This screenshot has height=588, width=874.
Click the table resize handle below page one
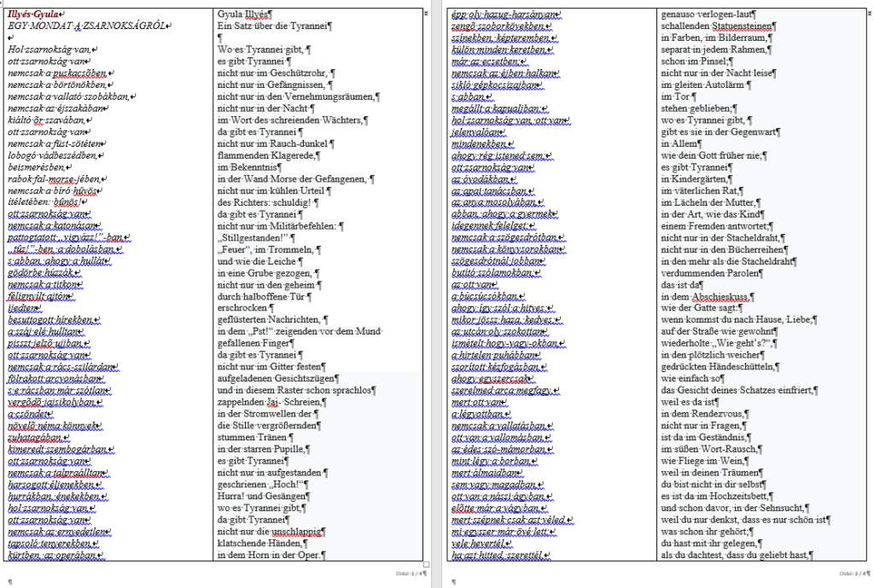427,565
